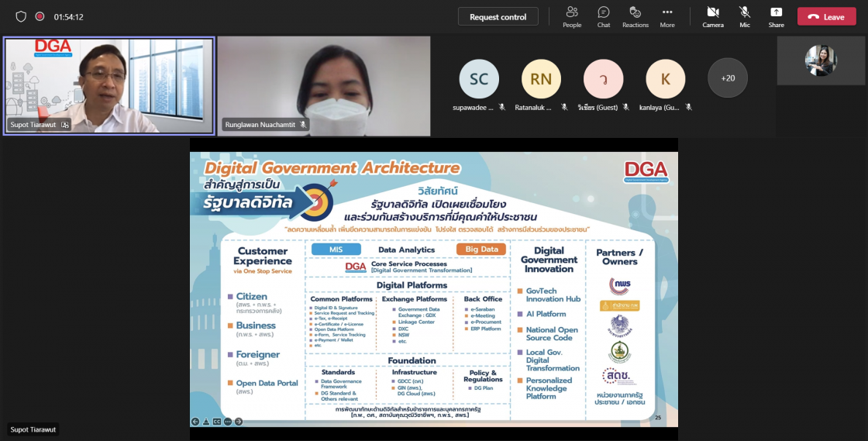Click the Data Analytics heading on slide

(x=406, y=250)
